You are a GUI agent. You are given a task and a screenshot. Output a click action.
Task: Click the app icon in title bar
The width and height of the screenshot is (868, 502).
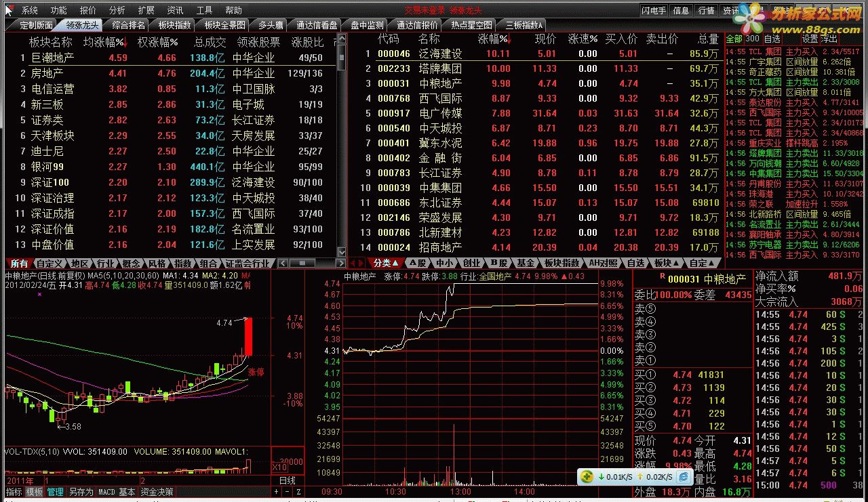click(x=8, y=10)
